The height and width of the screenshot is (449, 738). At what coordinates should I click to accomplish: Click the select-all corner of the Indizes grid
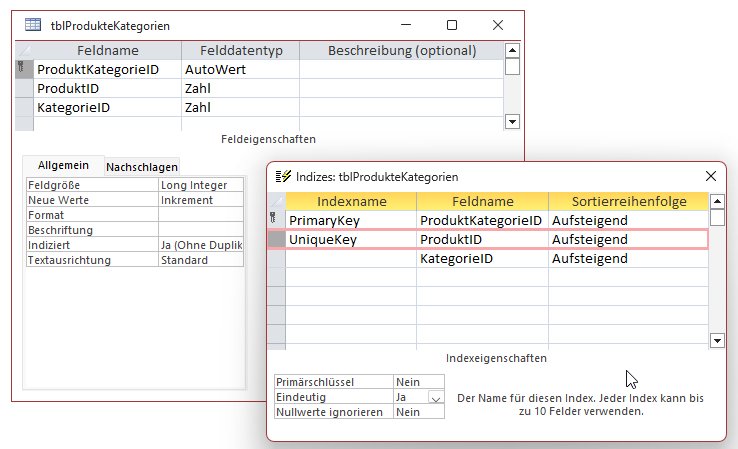tap(276, 201)
